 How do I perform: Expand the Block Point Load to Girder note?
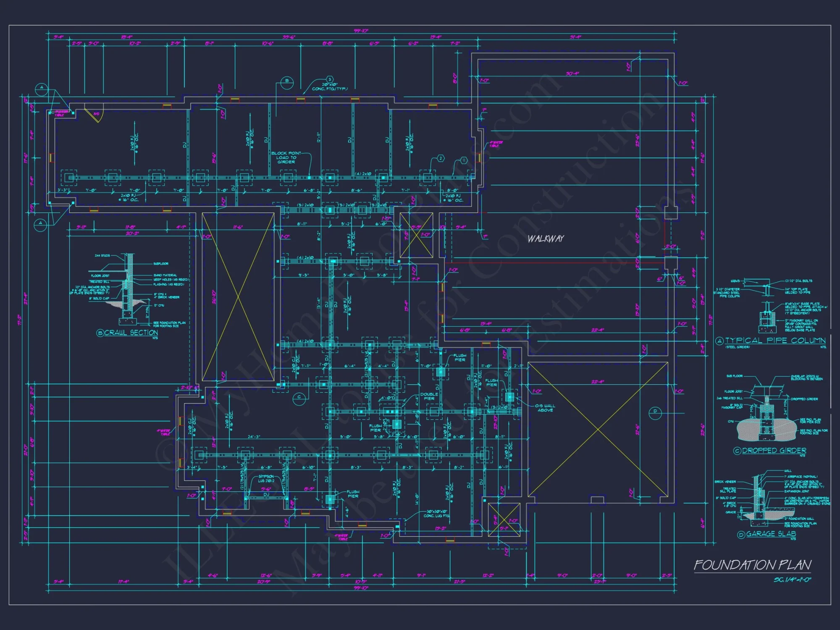pyautogui.click(x=285, y=157)
